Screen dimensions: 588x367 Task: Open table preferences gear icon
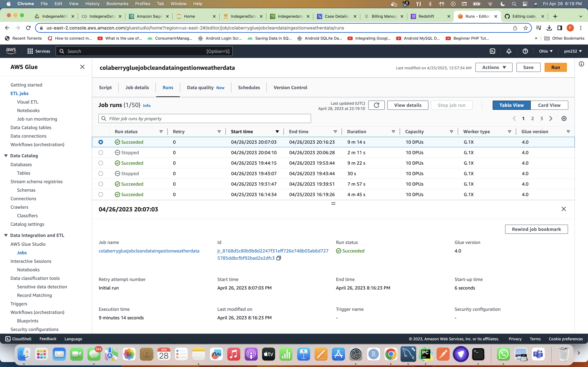564,118
